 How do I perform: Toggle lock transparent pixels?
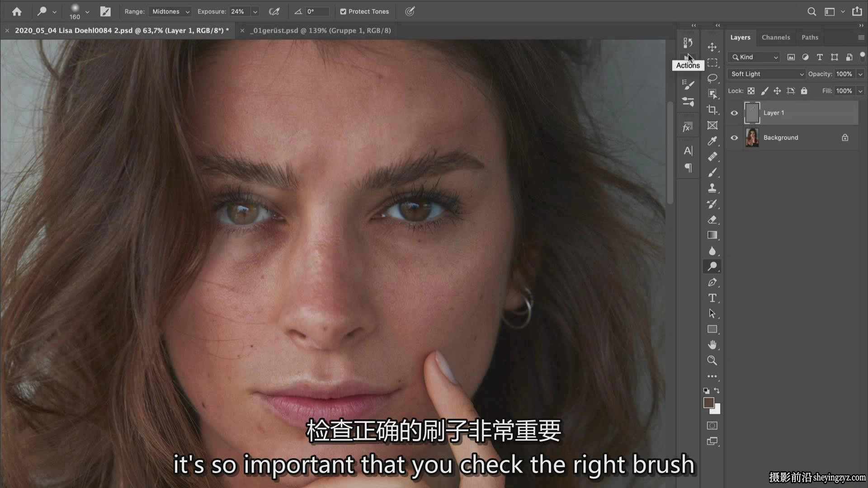pos(751,91)
